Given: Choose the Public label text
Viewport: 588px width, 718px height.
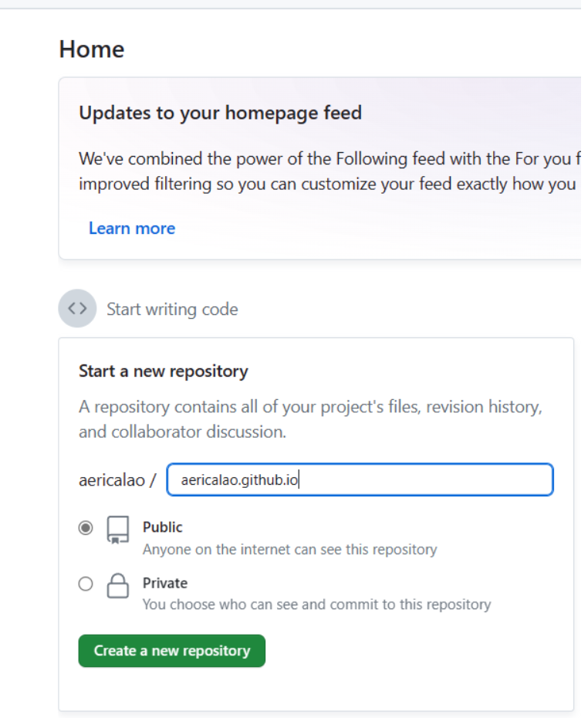Looking at the screenshot, I should pos(162,527).
